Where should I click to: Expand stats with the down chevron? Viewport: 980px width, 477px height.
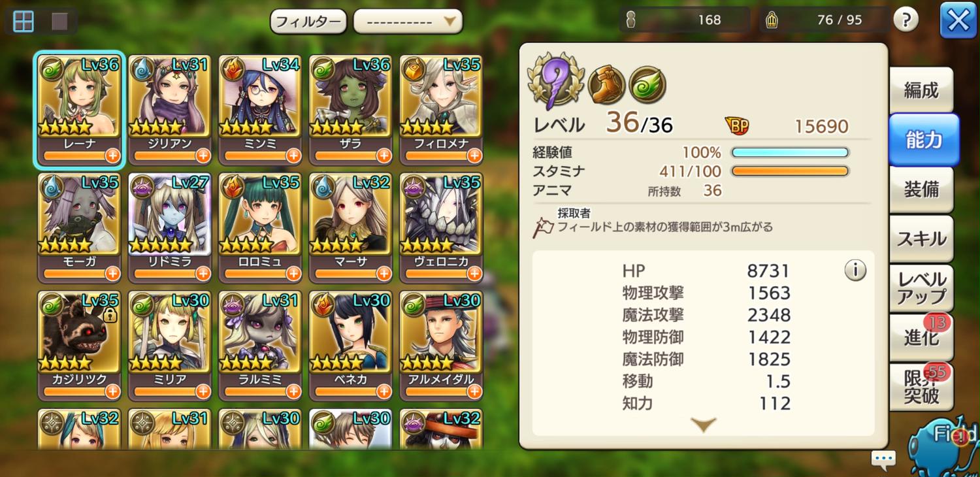click(x=704, y=425)
